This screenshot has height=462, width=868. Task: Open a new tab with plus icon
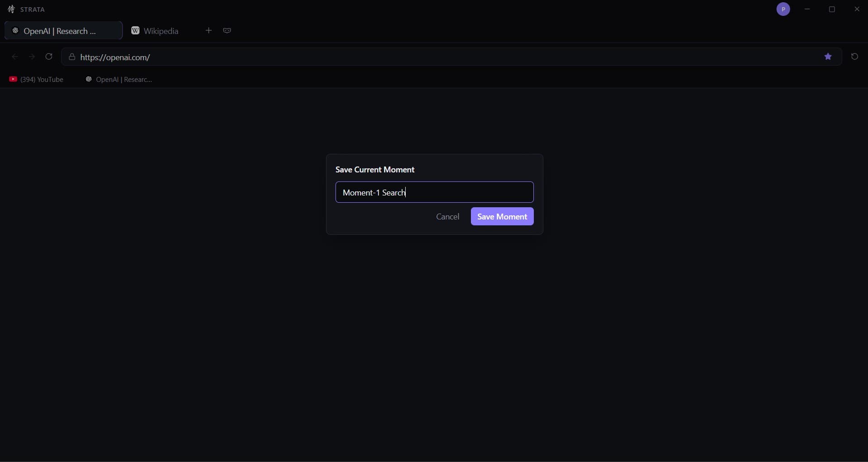[x=208, y=30]
